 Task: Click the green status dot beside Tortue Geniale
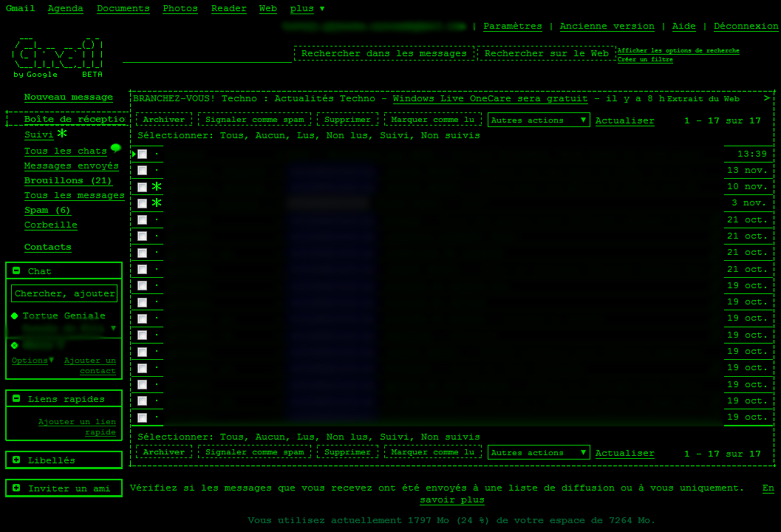(15, 316)
